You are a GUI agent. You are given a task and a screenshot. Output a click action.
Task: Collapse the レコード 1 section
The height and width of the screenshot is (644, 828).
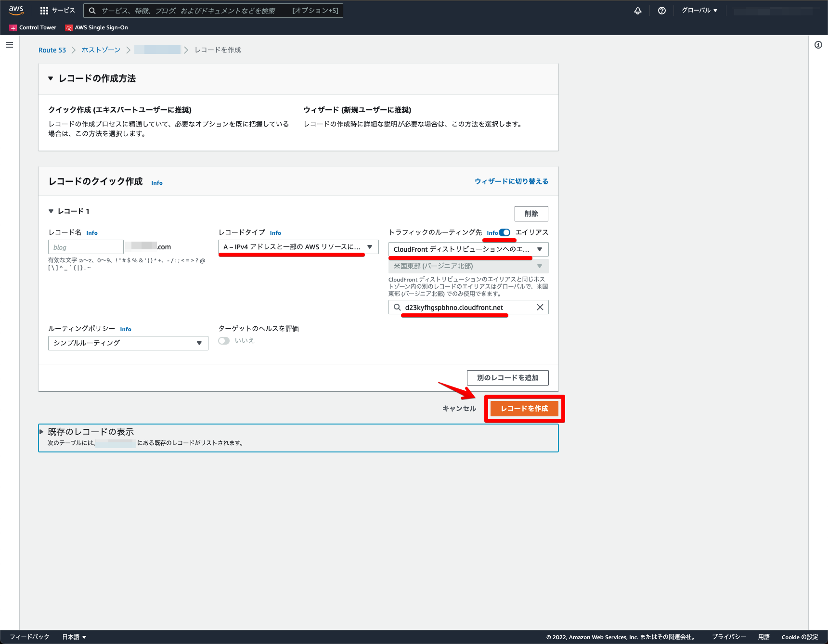coord(51,211)
